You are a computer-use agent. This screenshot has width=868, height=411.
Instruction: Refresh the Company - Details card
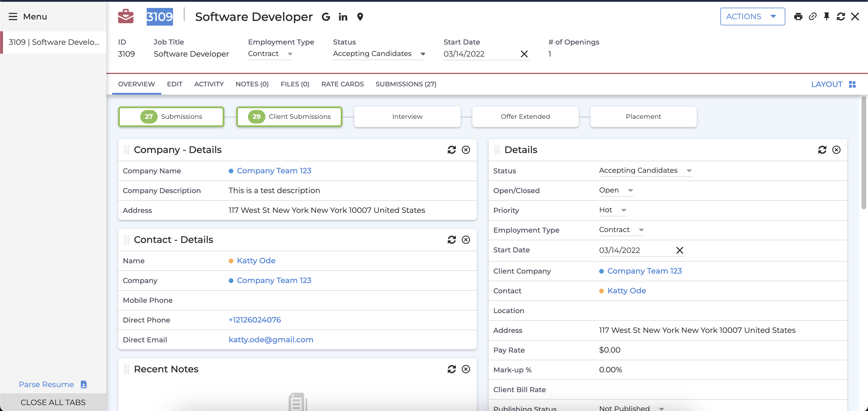(451, 150)
